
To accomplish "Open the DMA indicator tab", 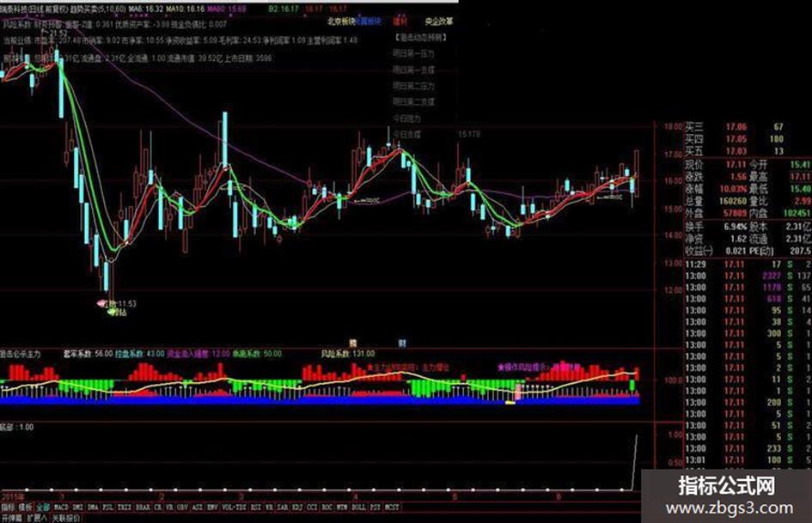I will click(93, 508).
